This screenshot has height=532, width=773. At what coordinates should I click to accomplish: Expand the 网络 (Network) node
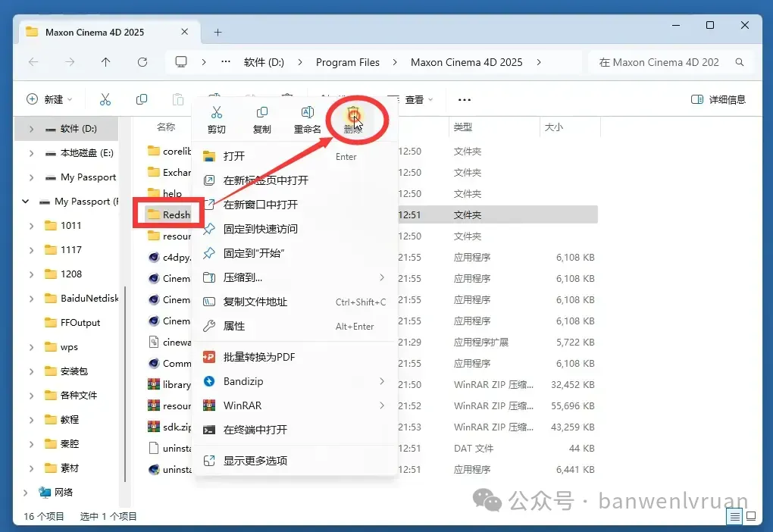coord(26,492)
